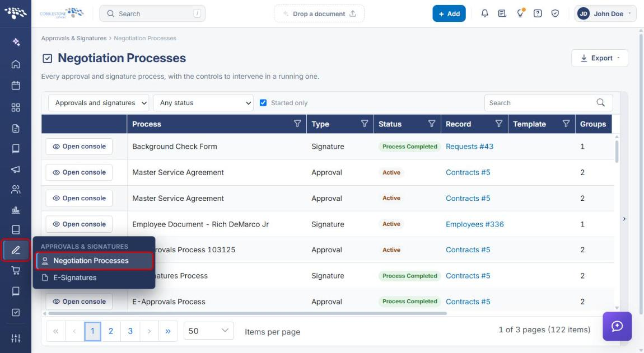644x353 pixels.
Task: Change items per page from 50
Action: pyautogui.click(x=208, y=331)
